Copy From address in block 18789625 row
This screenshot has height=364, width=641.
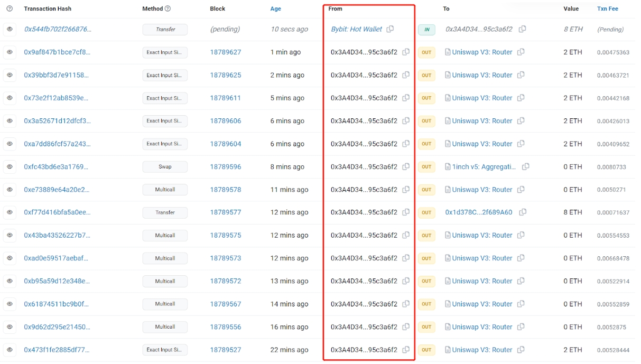(x=406, y=75)
